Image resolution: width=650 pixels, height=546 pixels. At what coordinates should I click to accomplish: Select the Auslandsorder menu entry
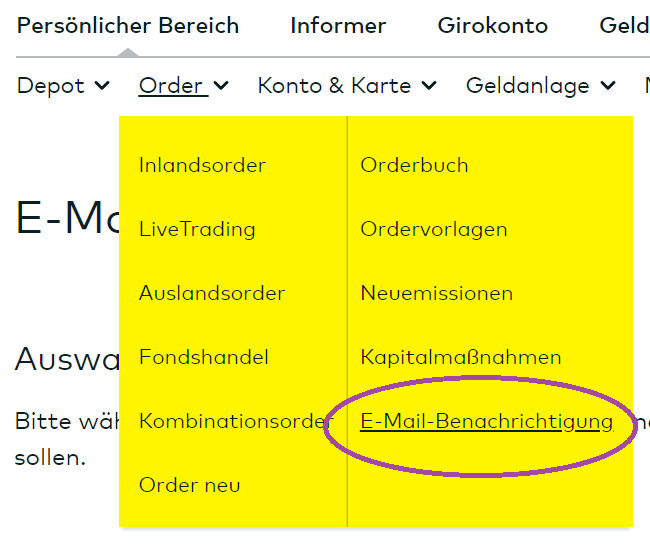click(x=212, y=293)
